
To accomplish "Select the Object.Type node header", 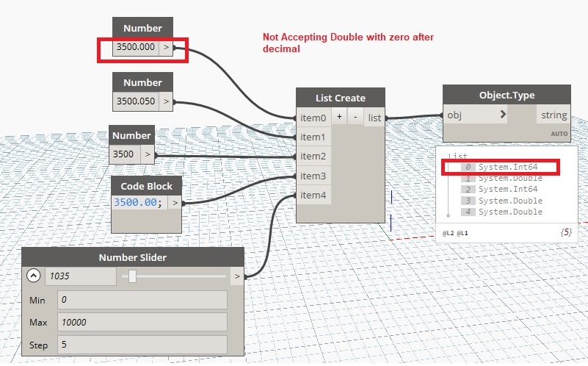I will pos(507,95).
